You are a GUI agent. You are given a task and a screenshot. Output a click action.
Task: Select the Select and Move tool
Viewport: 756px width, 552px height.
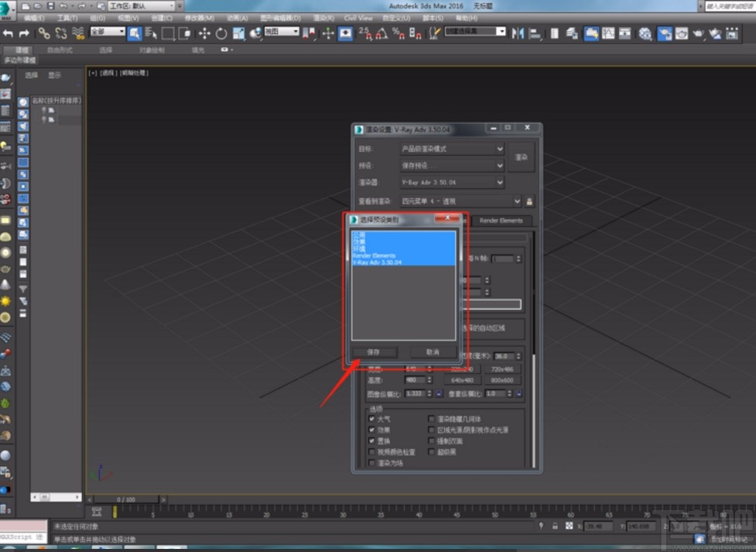tap(203, 33)
